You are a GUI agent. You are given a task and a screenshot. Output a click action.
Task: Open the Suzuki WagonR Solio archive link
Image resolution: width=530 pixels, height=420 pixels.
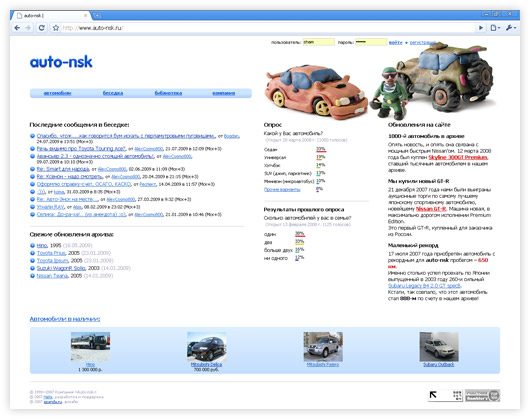[x=61, y=268]
